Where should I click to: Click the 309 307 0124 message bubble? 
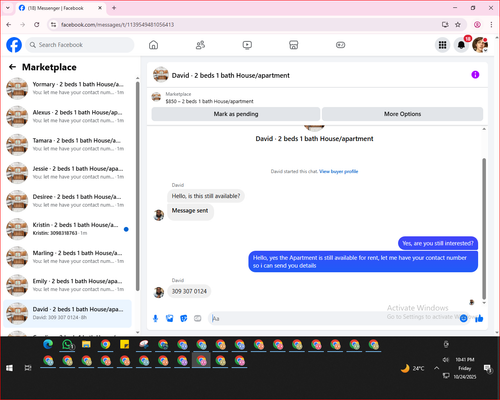click(x=189, y=291)
